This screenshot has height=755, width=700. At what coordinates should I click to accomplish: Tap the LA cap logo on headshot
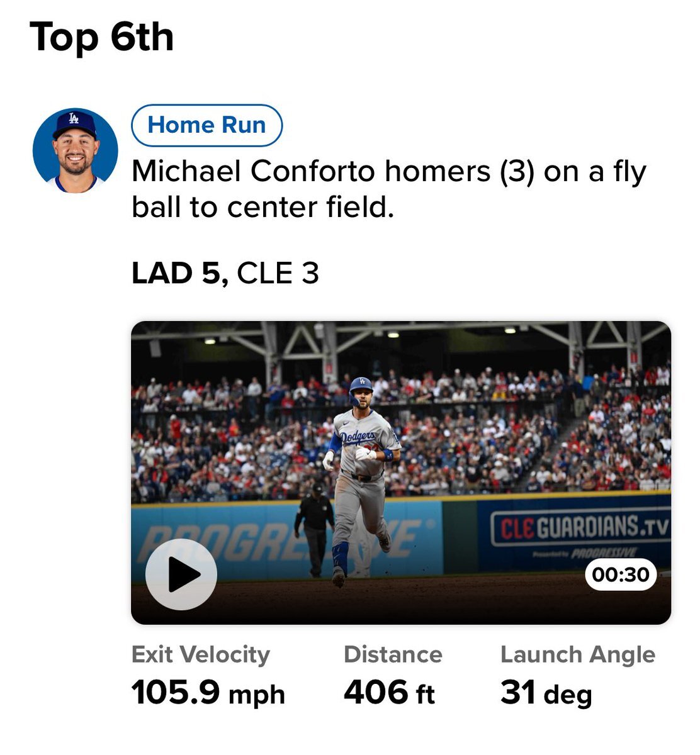click(x=74, y=118)
